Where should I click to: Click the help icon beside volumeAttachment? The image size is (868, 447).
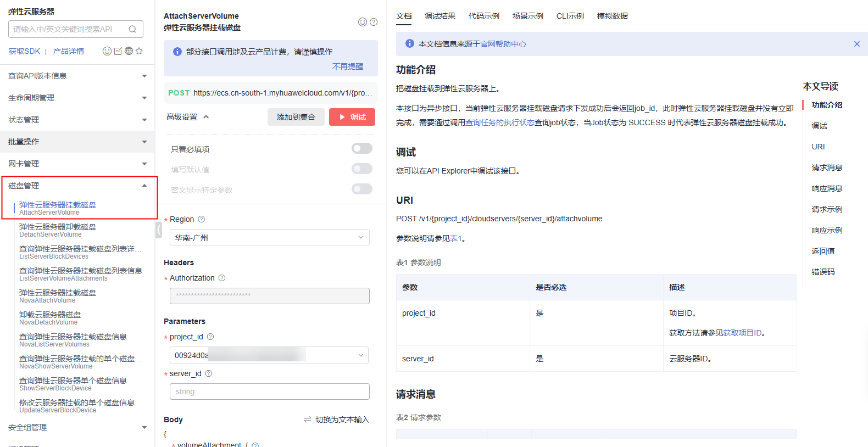pyautogui.click(x=255, y=445)
